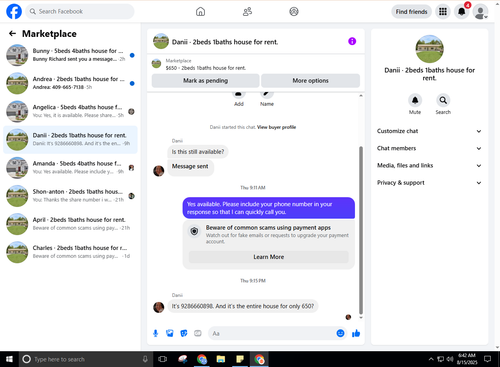500x367 pixels.
Task: Attach a photo file icon
Action: pyautogui.click(x=170, y=333)
